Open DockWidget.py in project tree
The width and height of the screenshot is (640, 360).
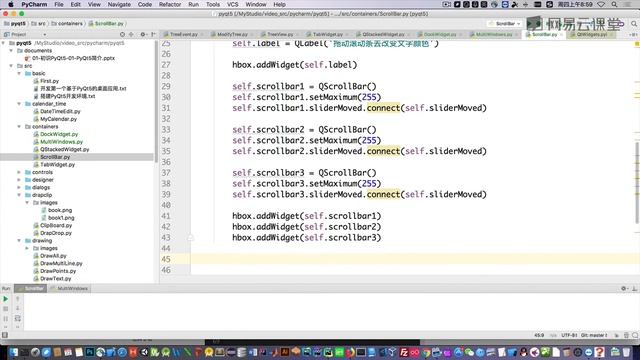59,134
